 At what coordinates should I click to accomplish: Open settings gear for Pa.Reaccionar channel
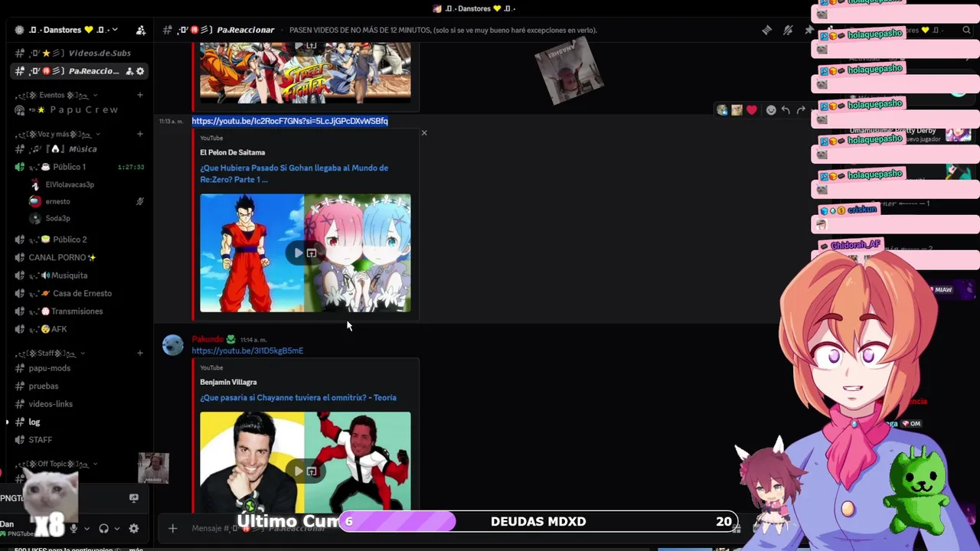pos(140,71)
